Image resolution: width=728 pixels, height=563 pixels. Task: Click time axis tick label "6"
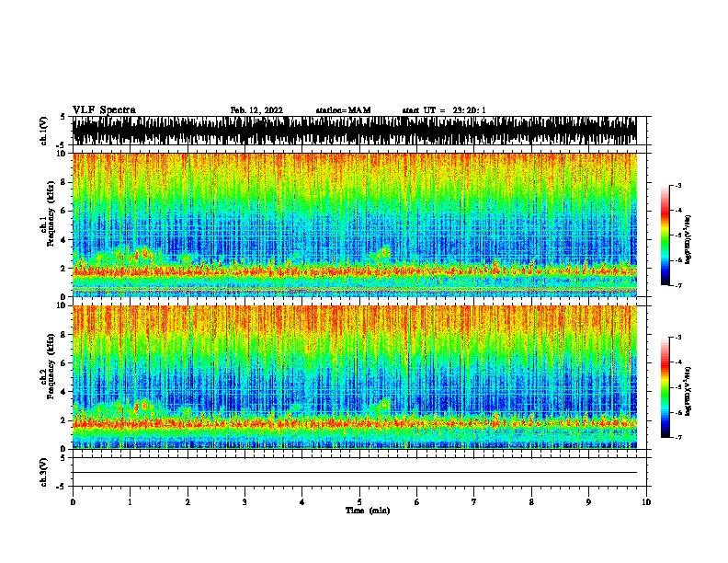416,502
